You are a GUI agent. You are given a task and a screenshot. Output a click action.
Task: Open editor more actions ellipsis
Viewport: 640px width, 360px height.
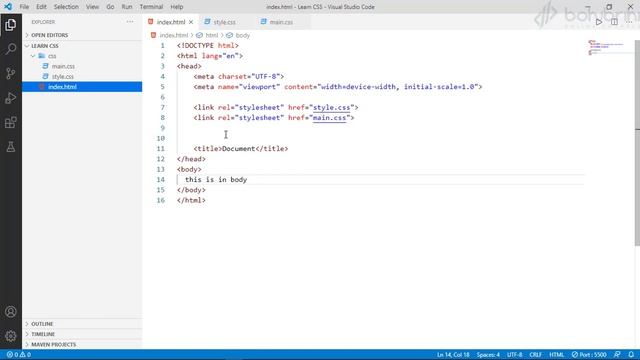(x=629, y=22)
